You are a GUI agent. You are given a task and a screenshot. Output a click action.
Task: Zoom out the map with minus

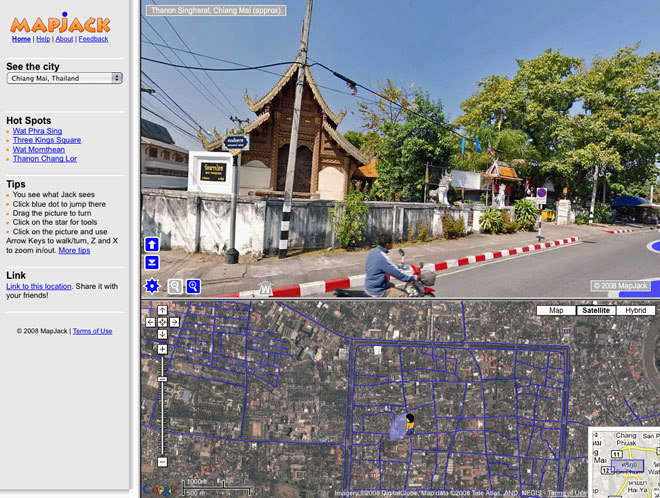point(162,462)
